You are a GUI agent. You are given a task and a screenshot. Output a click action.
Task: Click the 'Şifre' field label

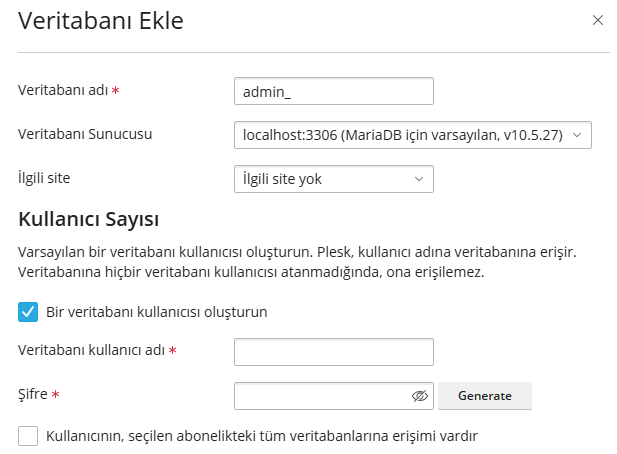(33, 394)
